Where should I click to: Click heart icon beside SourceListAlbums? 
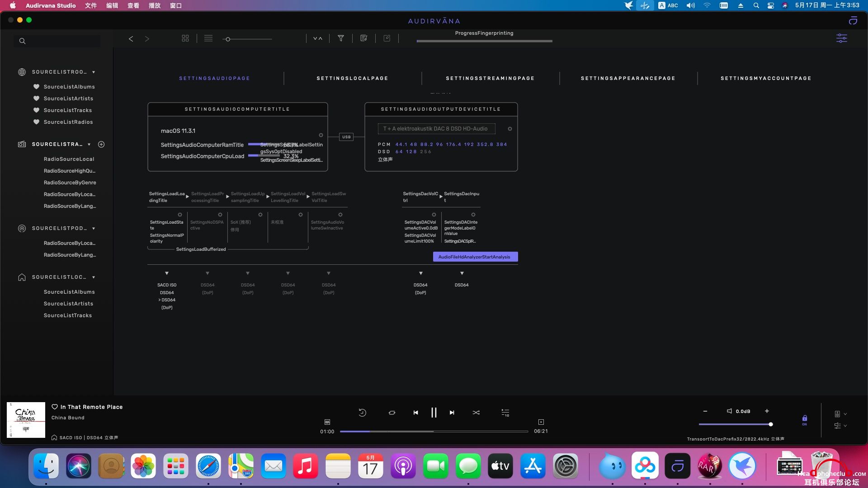tap(36, 87)
